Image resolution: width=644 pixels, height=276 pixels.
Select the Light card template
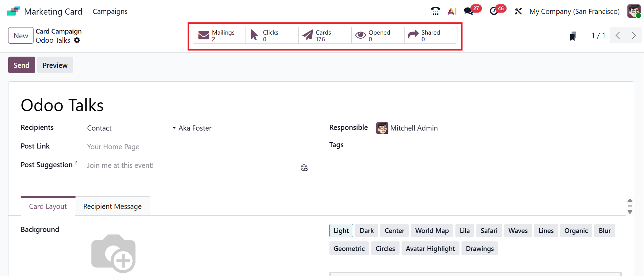coord(341,231)
